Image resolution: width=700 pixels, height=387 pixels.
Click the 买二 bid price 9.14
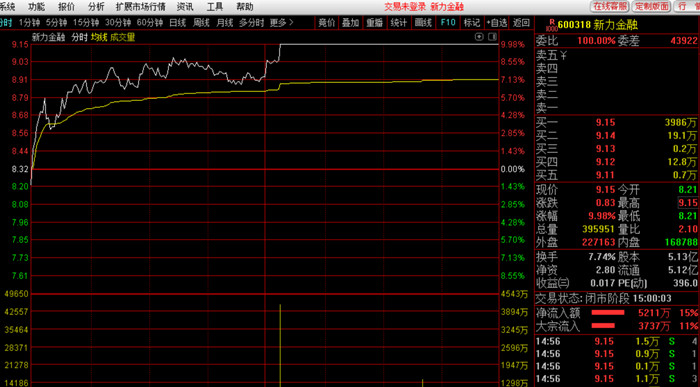605,136
